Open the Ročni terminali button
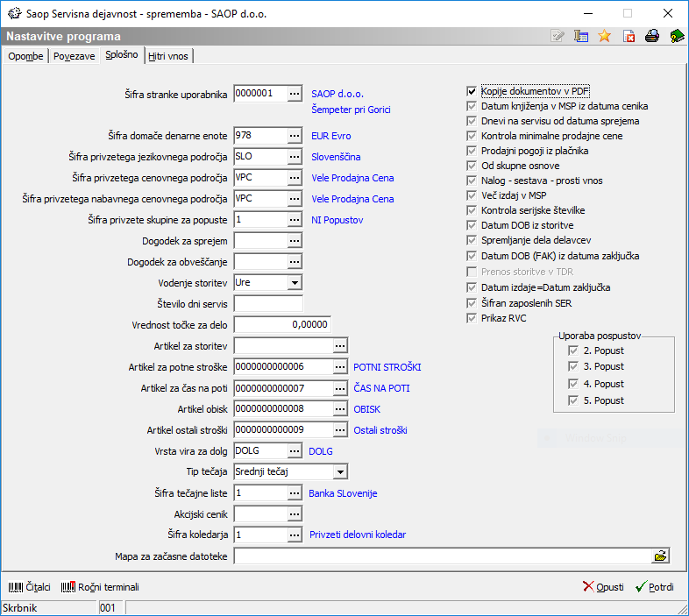This screenshot has width=689, height=616. (100, 587)
